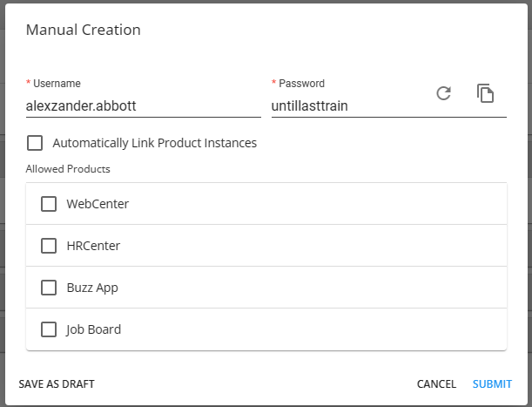Click the Automatically Link Product Instances label
The width and height of the screenshot is (532, 407).
[154, 143]
